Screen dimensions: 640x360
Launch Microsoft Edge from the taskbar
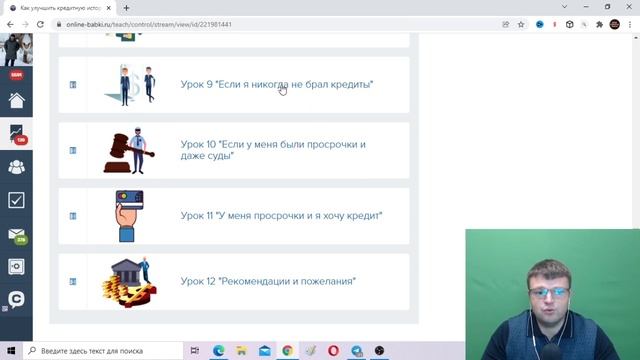[218, 351]
